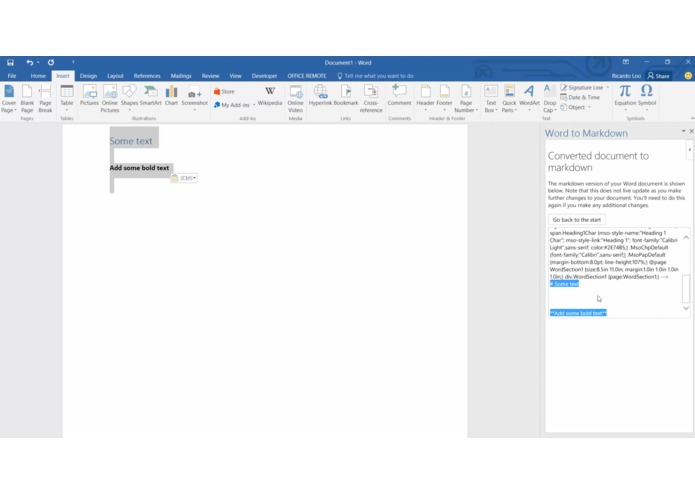Viewport: 695px width, 494px height.
Task: Insert Online Pictures
Action: (x=110, y=99)
